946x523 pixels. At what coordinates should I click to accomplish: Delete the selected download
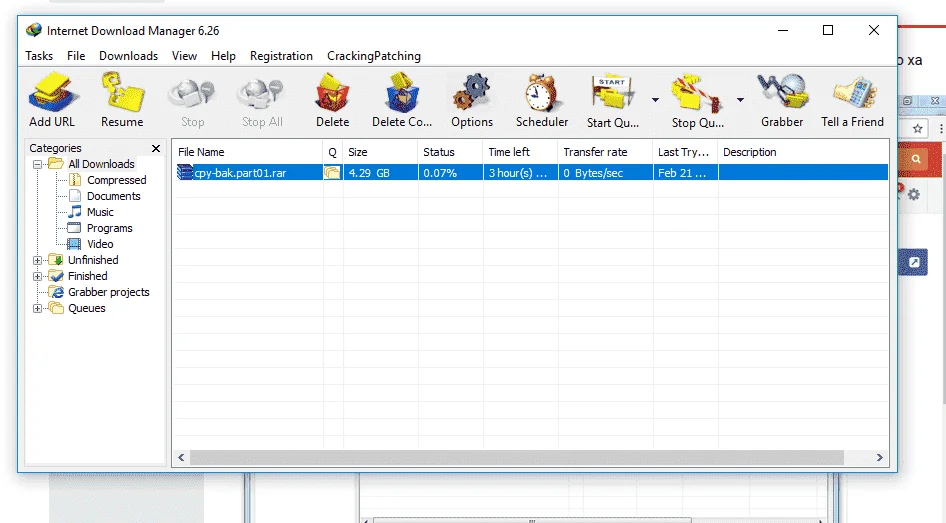pos(332,100)
